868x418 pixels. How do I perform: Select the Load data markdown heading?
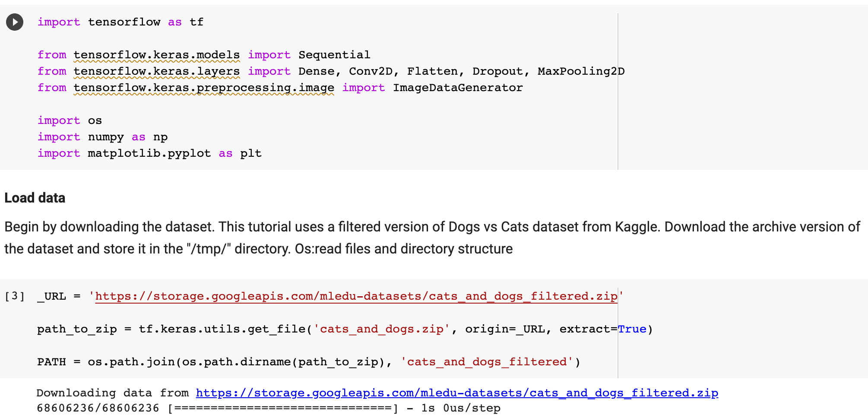point(35,198)
